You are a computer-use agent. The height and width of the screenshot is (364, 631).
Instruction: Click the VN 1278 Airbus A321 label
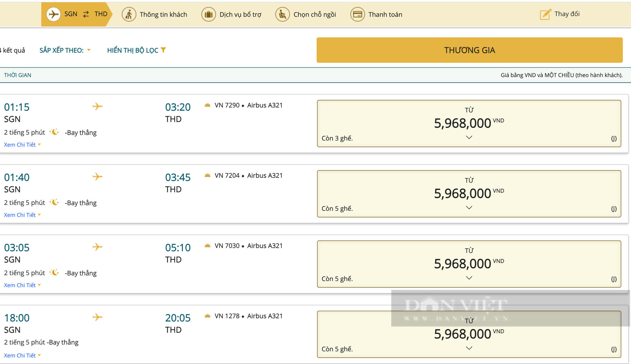point(249,316)
